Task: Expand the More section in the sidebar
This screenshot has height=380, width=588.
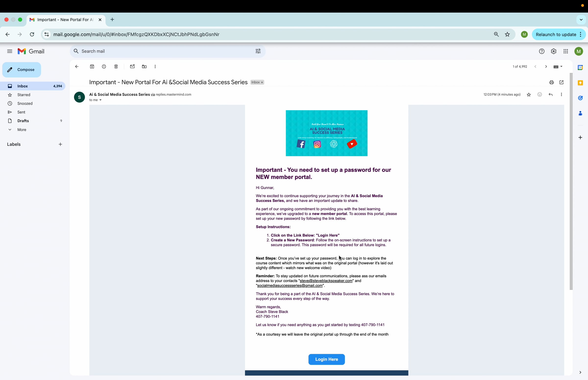Action: pos(22,130)
